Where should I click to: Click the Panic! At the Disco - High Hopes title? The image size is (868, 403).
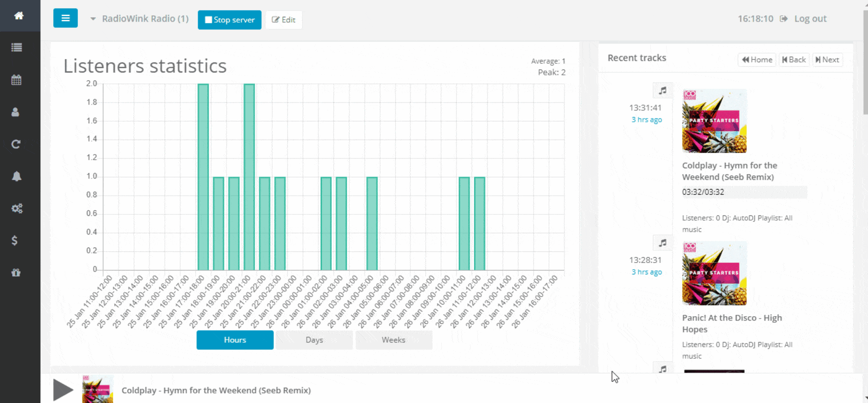(732, 323)
